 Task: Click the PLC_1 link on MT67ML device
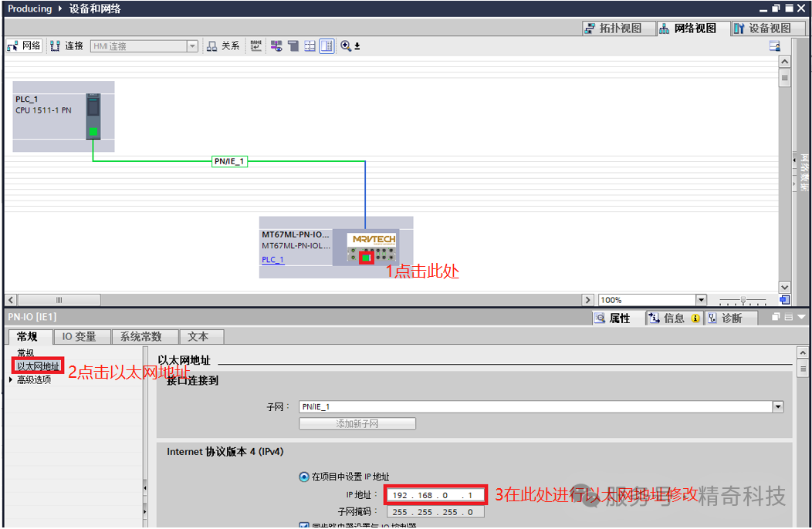pos(272,260)
